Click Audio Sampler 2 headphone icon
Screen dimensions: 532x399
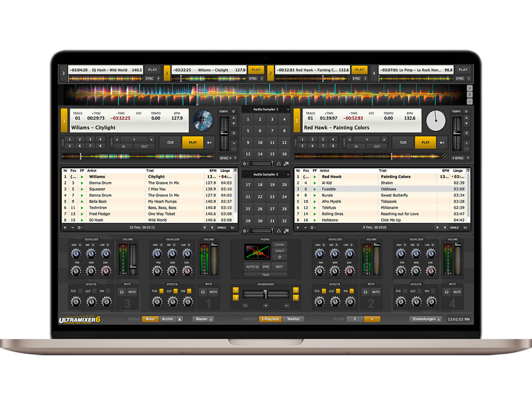point(279,231)
